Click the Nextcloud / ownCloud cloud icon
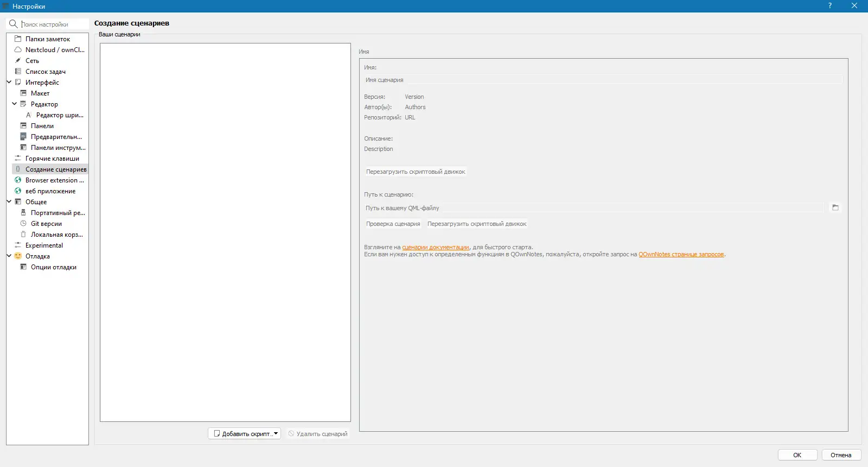This screenshot has height=467, width=868. pos(18,50)
